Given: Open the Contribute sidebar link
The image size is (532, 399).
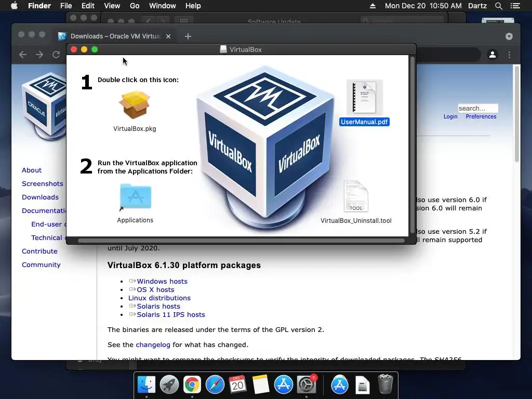Looking at the screenshot, I should click(39, 251).
